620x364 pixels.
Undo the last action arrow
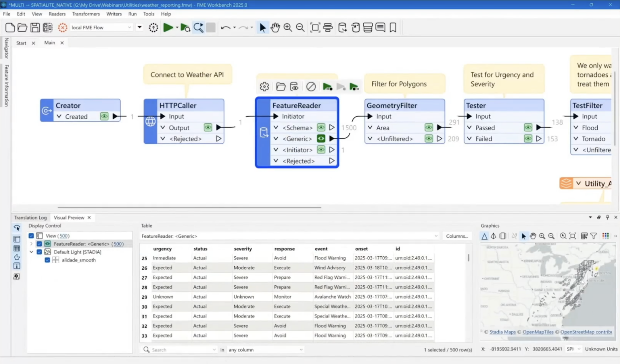(226, 28)
